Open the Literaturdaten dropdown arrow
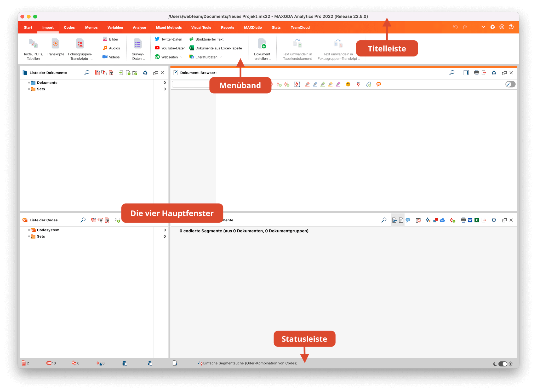 (221, 57)
